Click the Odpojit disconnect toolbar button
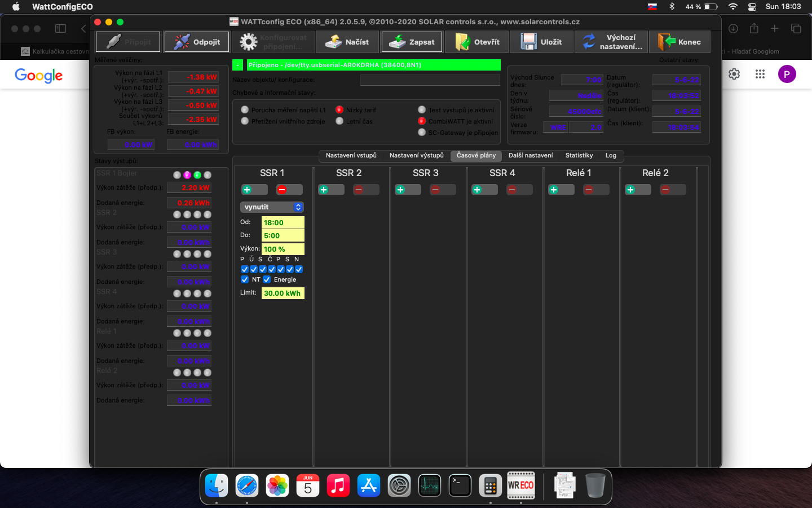This screenshot has width=812, height=508. coord(197,42)
